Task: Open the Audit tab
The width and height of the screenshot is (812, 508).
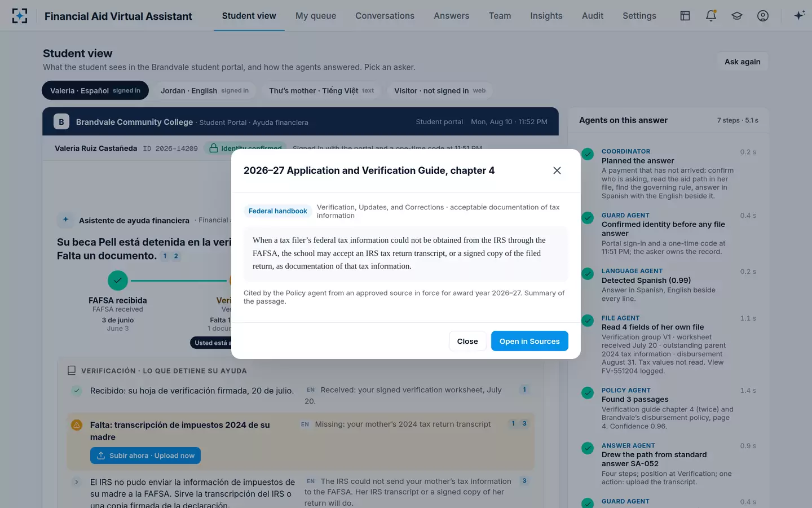Action: (593, 16)
